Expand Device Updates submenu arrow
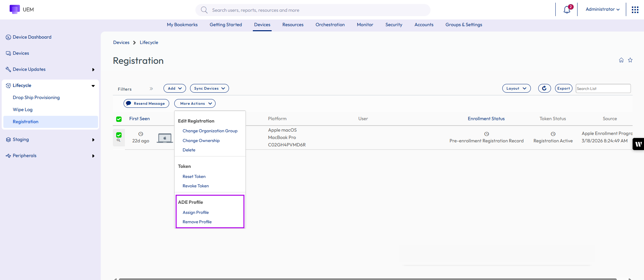Image resolution: width=644 pixels, height=280 pixels. 93,70
